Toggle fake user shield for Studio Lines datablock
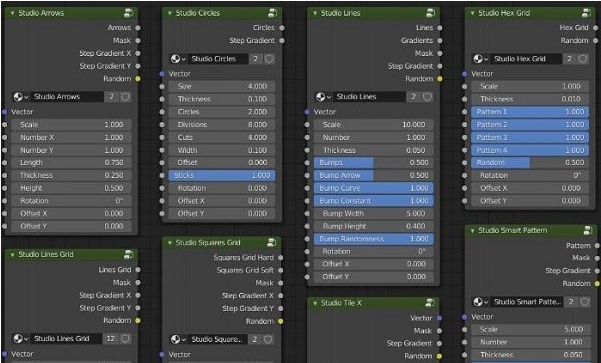601x363 pixels. click(x=427, y=97)
